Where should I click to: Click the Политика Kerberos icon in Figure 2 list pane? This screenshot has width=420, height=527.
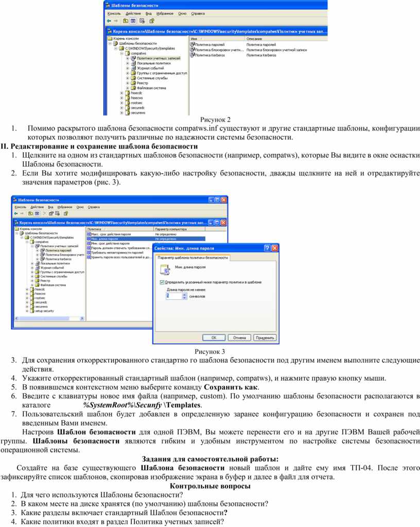(x=192, y=55)
